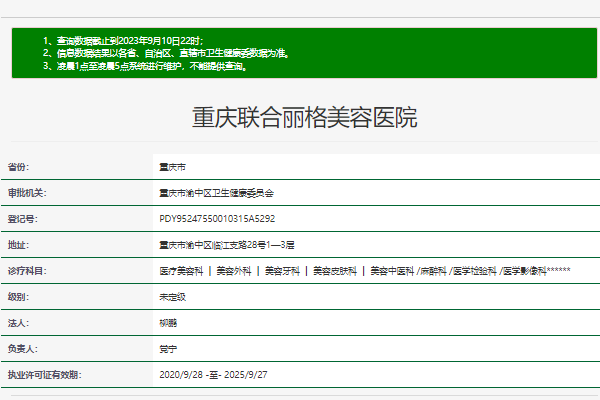Click the 登记号 label
This screenshot has height=400, width=600.
(23, 219)
